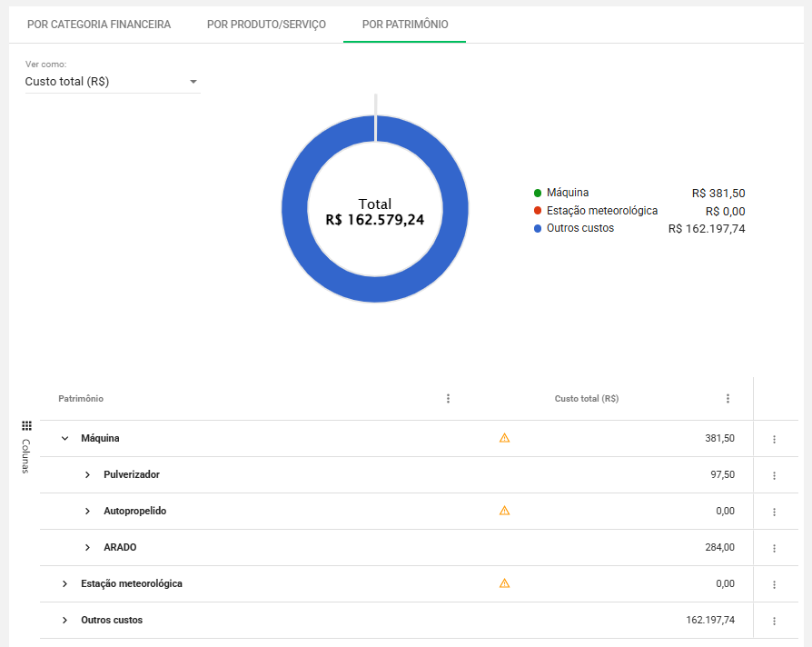
Task: Switch to Por Produto/Serviço tab
Action: click(x=266, y=25)
